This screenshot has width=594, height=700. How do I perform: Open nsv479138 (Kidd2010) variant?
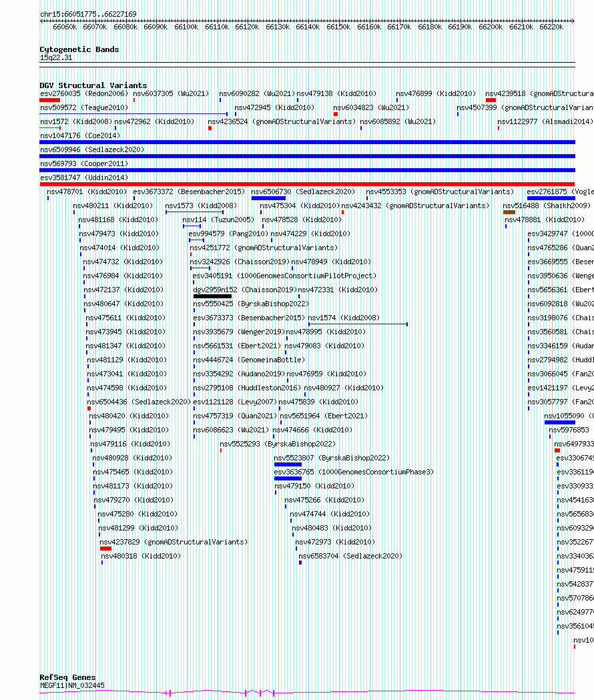tap(337, 93)
